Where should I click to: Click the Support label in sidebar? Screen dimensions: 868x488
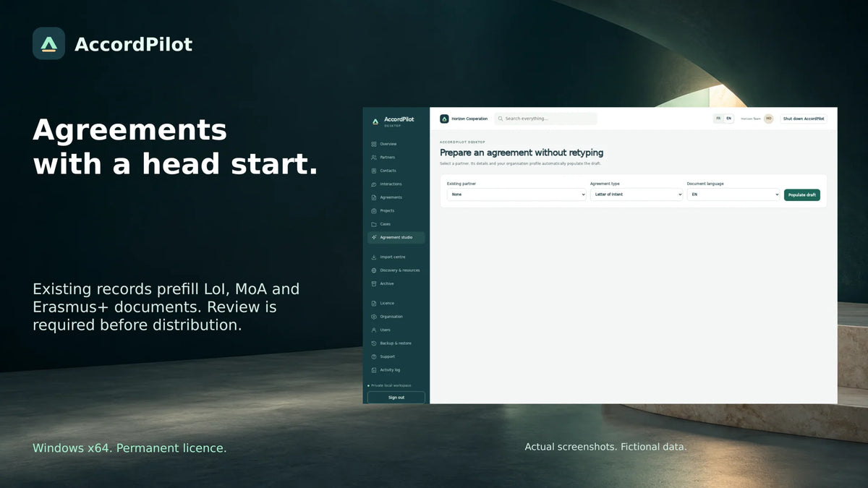(388, 357)
